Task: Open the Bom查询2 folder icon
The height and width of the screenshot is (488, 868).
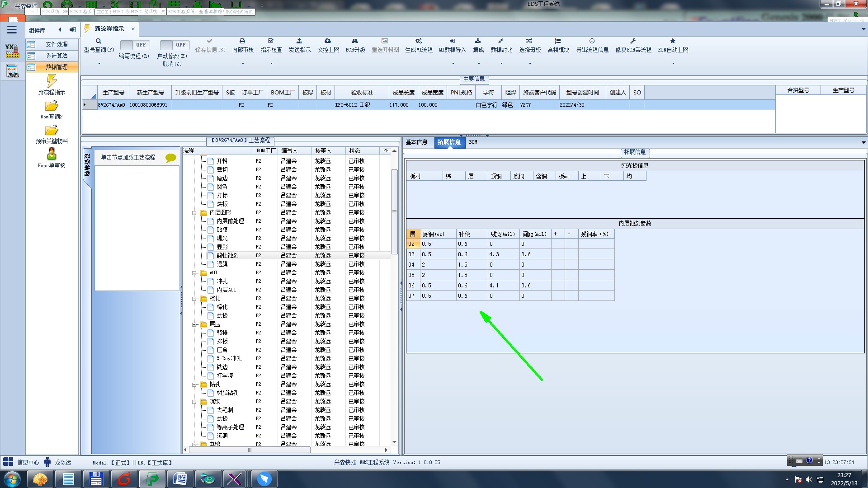Action: [52, 106]
